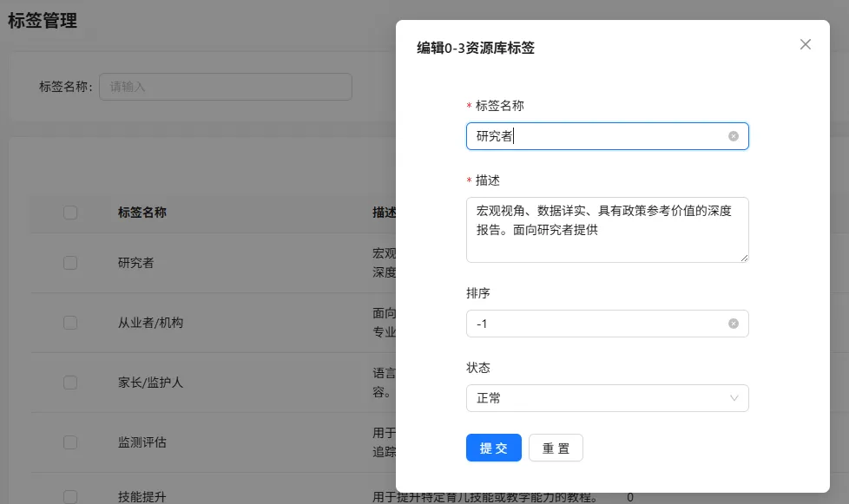Viewport: 849px width, 504px height.
Task: Click the 技能提升 table cell
Action: point(141,496)
